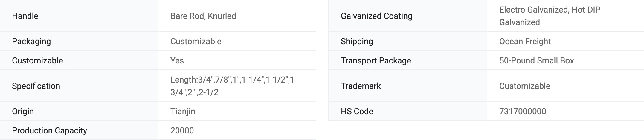Select the Ocean Freight value
644x140 pixels.
tap(525, 41)
